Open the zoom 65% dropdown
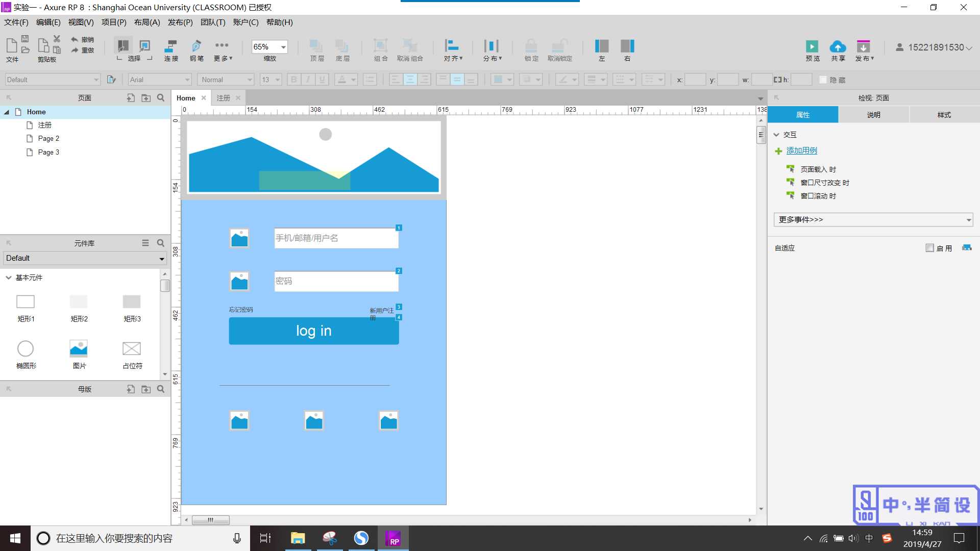The image size is (980, 551). coord(283,47)
